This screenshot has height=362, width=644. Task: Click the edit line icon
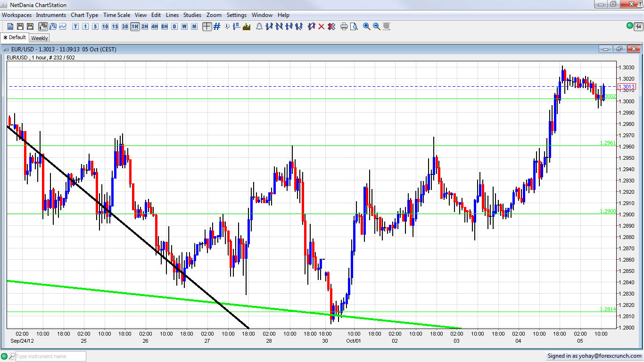point(312,26)
